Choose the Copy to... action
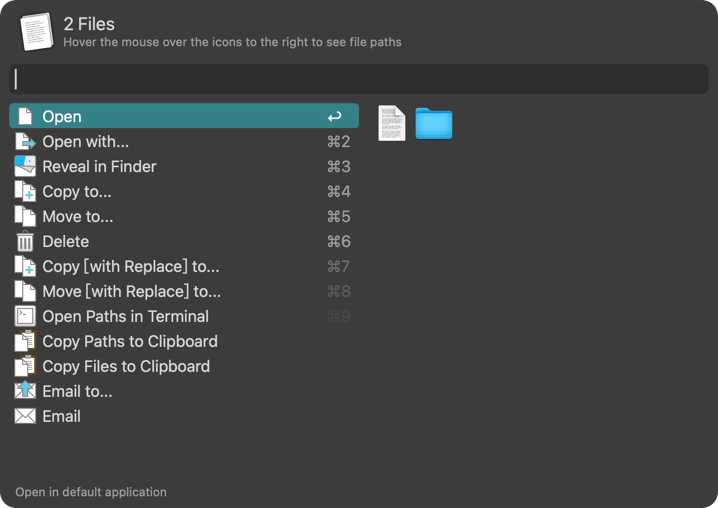Image resolution: width=718 pixels, height=508 pixels. tap(77, 192)
